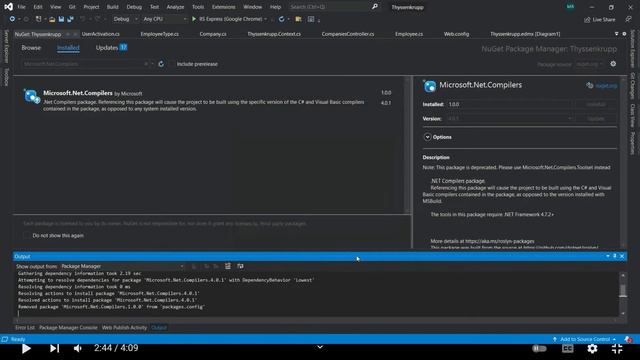The height and width of the screenshot is (360, 640).
Task: Click the document tab settings gear
Action: (624, 34)
